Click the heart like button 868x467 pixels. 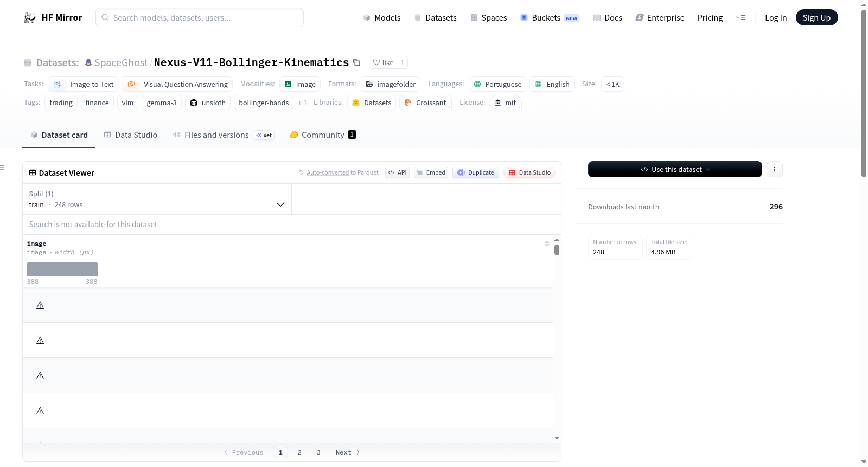[x=383, y=62]
